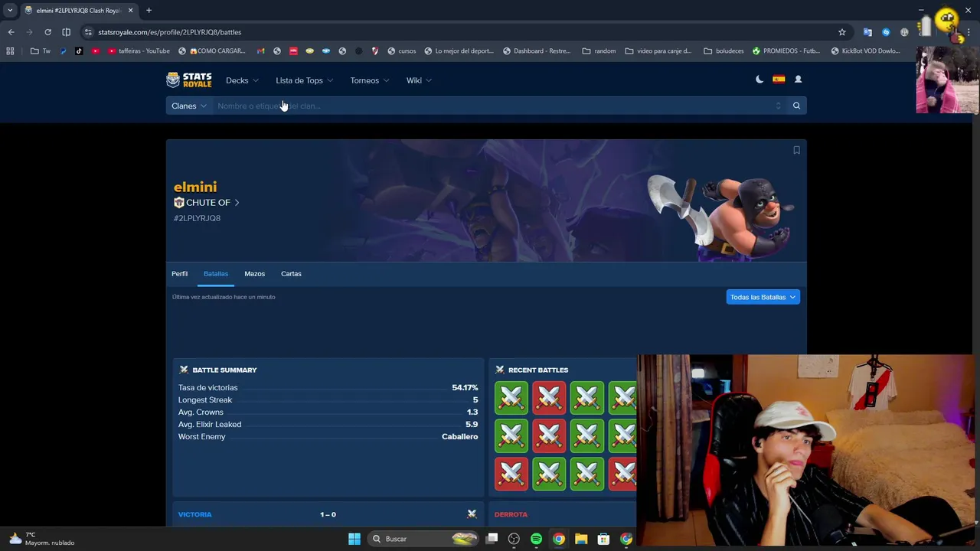
Task: Open the KickBot VOD Download bookmark
Action: (865, 51)
